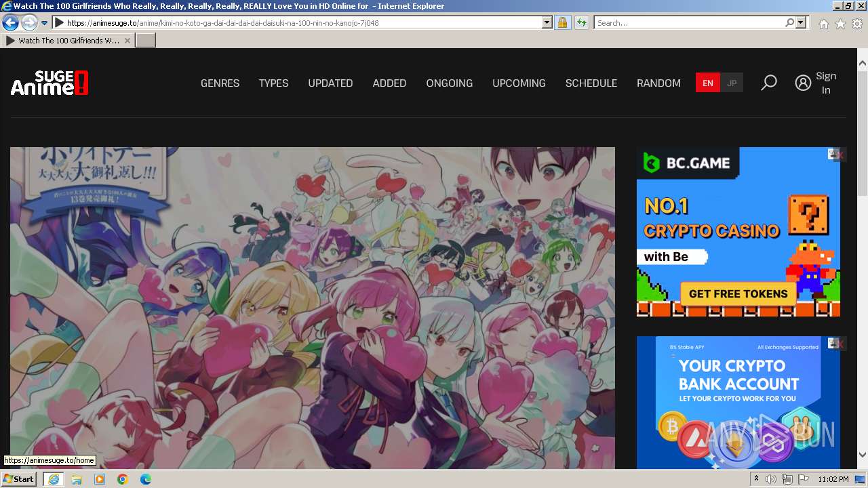
Task: Click the anime poster artwork
Action: 313,308
